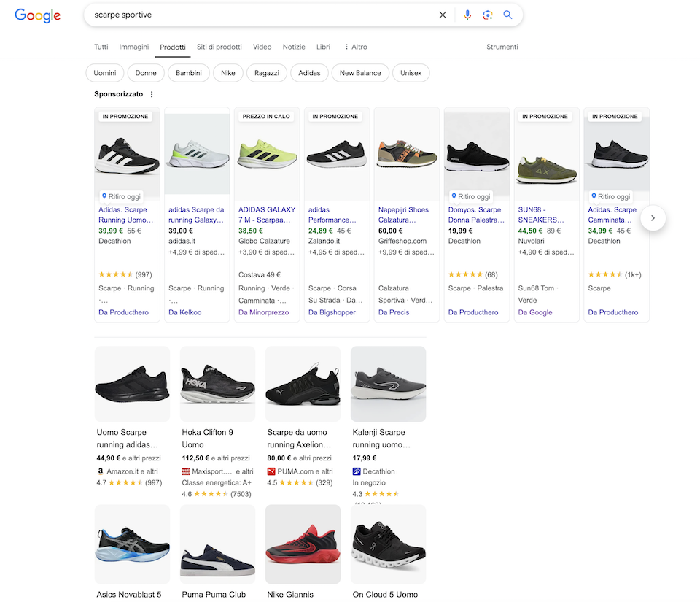Open Asics Novablast 5 product image
Image resolution: width=700 pixels, height=602 pixels.
pyautogui.click(x=132, y=544)
